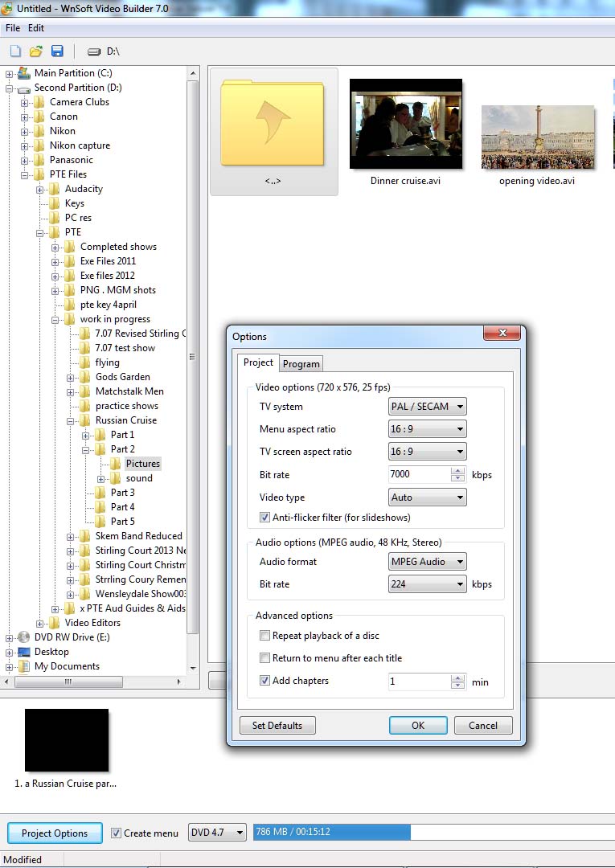This screenshot has width=615, height=868.
Task: Click the PC res folder icon
Action: click(54, 218)
